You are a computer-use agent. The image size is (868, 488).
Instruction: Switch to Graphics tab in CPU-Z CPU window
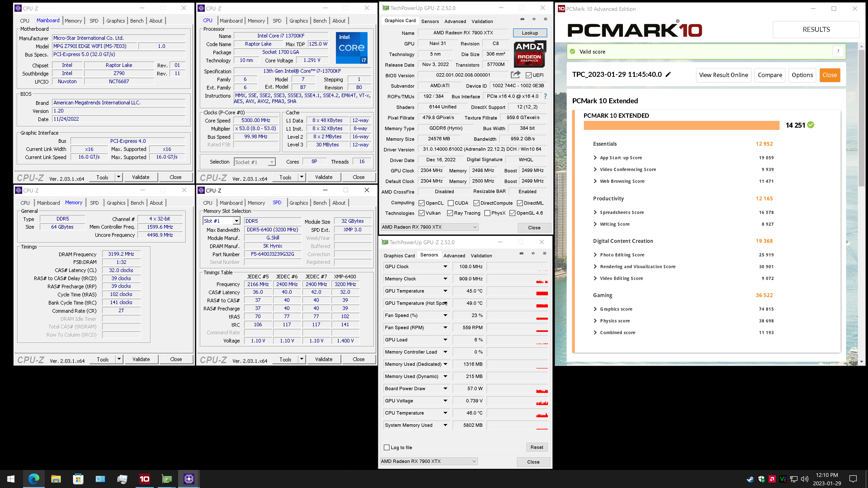point(299,21)
